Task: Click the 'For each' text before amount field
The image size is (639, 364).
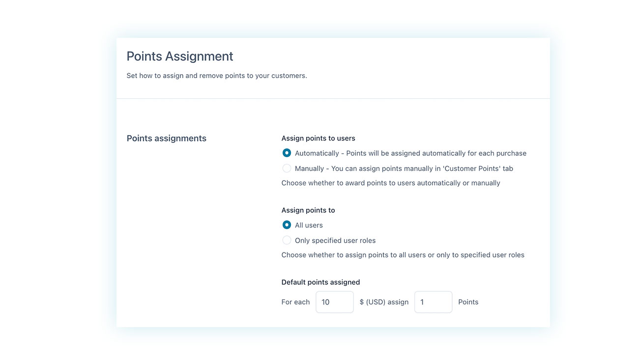Action: tap(295, 302)
